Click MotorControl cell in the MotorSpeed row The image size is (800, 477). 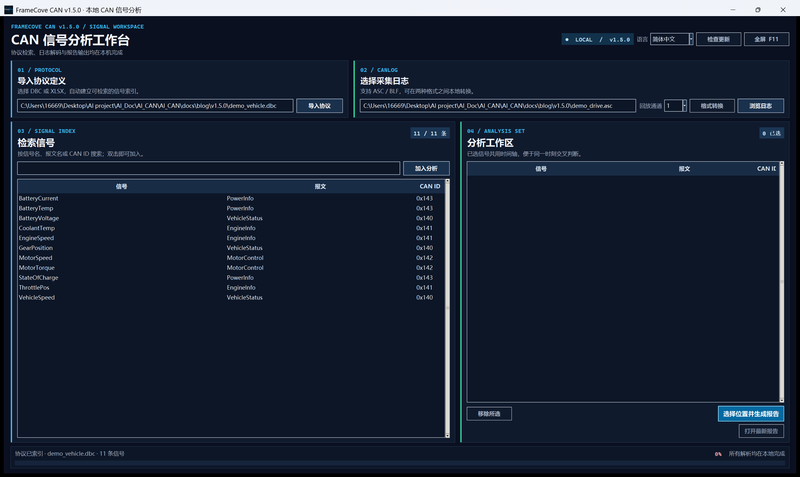click(x=245, y=258)
